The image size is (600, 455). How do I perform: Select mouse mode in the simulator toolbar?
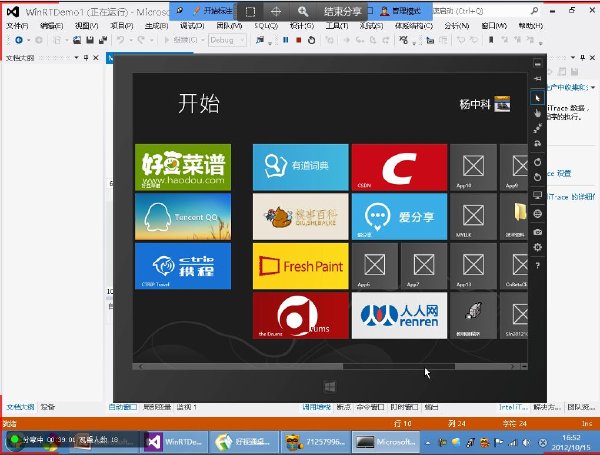pos(538,99)
